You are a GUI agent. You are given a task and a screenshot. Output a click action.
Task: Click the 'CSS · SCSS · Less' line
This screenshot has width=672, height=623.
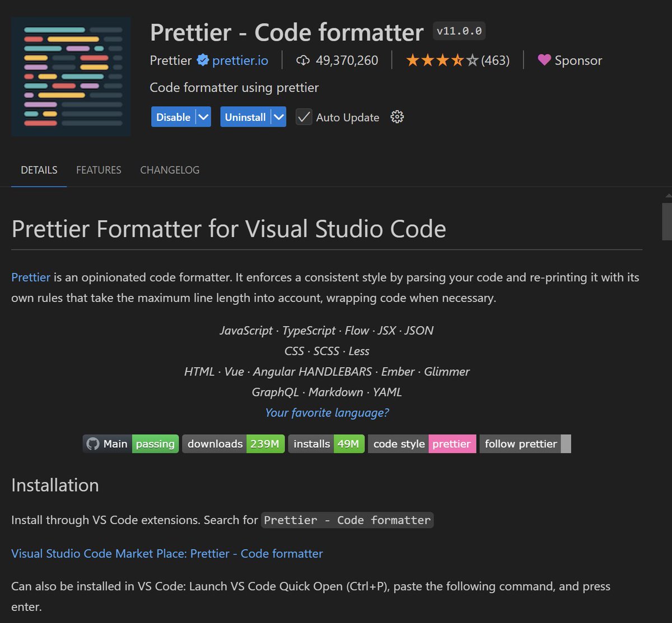coord(327,351)
